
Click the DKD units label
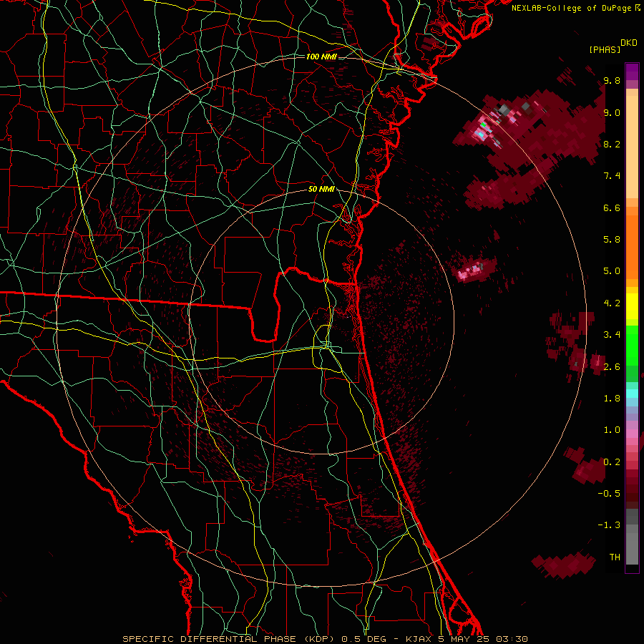pyautogui.click(x=629, y=43)
